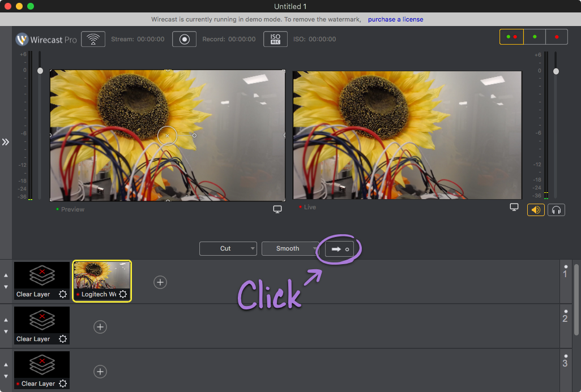Image resolution: width=581 pixels, height=392 pixels.
Task: Open settings gear of layer 2 Clear Layer
Action: click(x=63, y=339)
